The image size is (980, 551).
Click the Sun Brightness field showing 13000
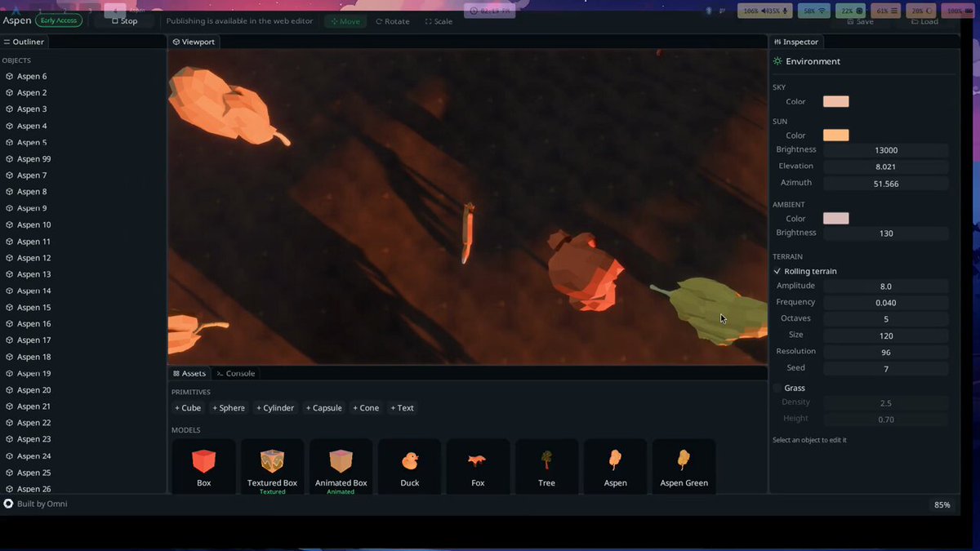click(885, 150)
